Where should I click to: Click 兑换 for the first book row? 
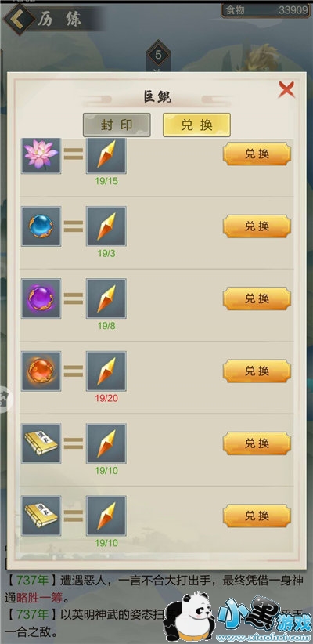[x=257, y=443]
